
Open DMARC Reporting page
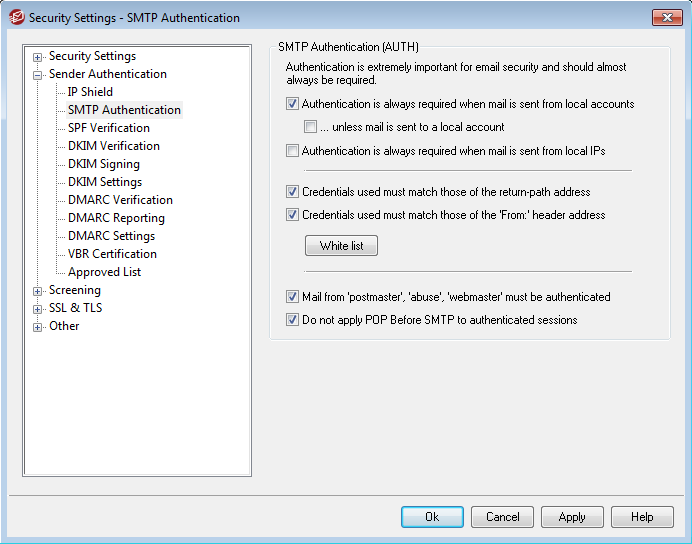tap(116, 218)
